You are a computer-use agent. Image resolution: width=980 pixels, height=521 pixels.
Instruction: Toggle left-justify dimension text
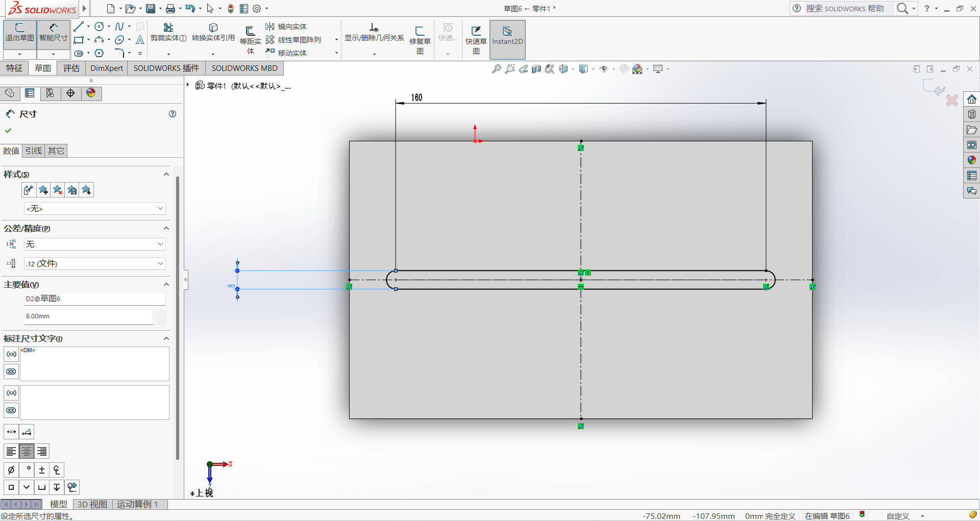click(11, 451)
